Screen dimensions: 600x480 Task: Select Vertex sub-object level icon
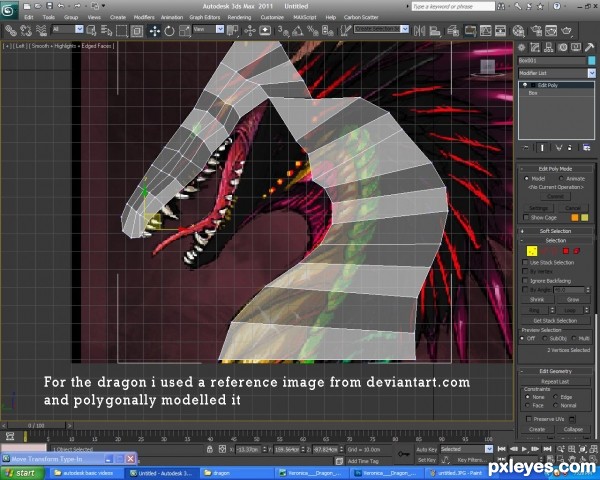pos(532,251)
